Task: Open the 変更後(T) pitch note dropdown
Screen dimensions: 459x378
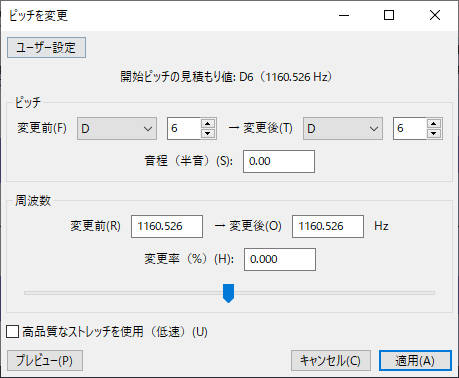Action: [343, 128]
